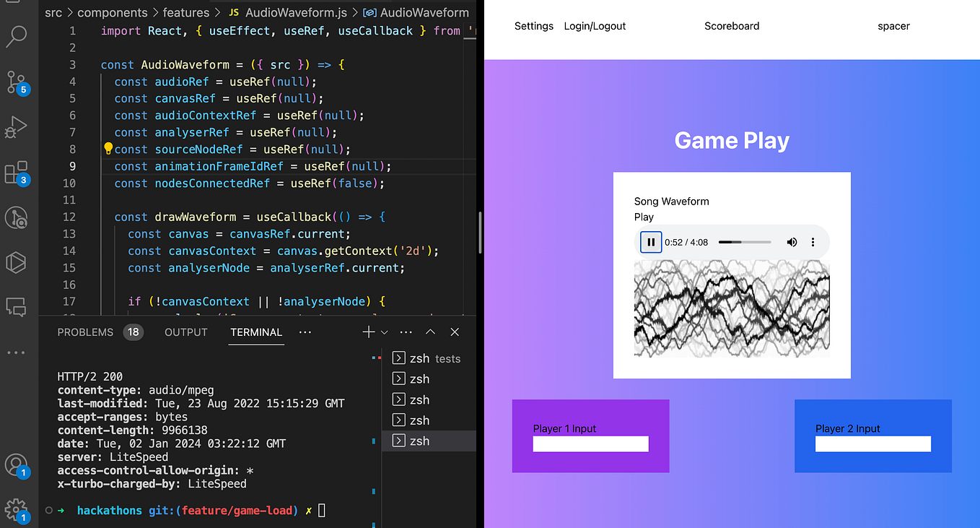Click the Login/Logout link

pos(595,26)
